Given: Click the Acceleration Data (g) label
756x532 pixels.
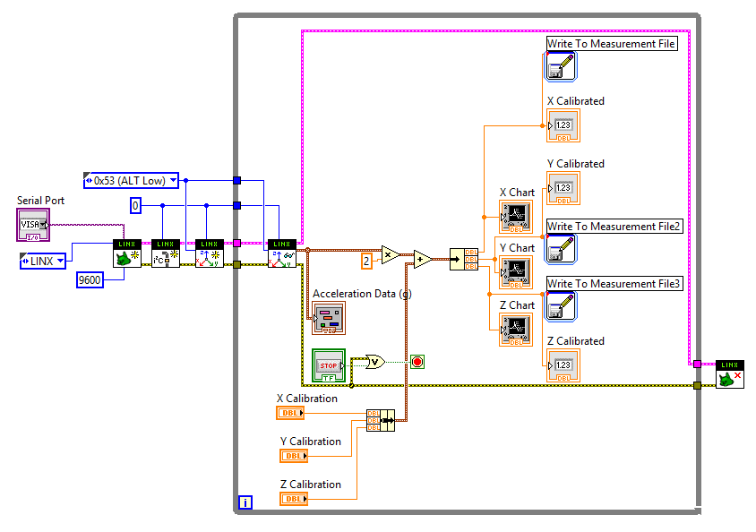Looking at the screenshot, I should 362,294.
